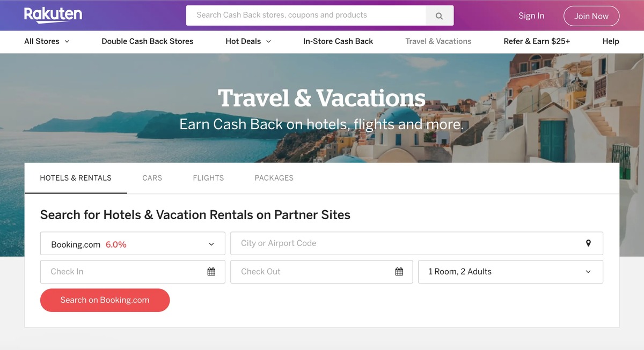The image size is (644, 350).
Task: Select the PACKAGES tab
Action: tap(274, 177)
